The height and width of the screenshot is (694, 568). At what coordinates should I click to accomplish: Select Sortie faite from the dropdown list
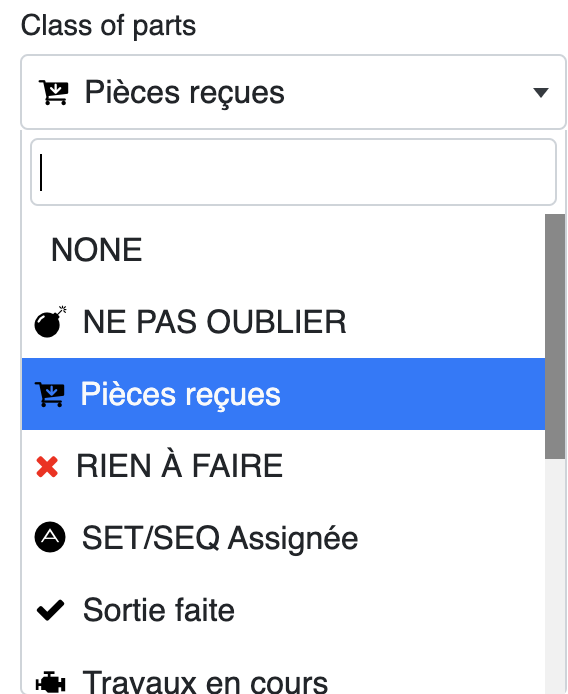pyautogui.click(x=283, y=610)
